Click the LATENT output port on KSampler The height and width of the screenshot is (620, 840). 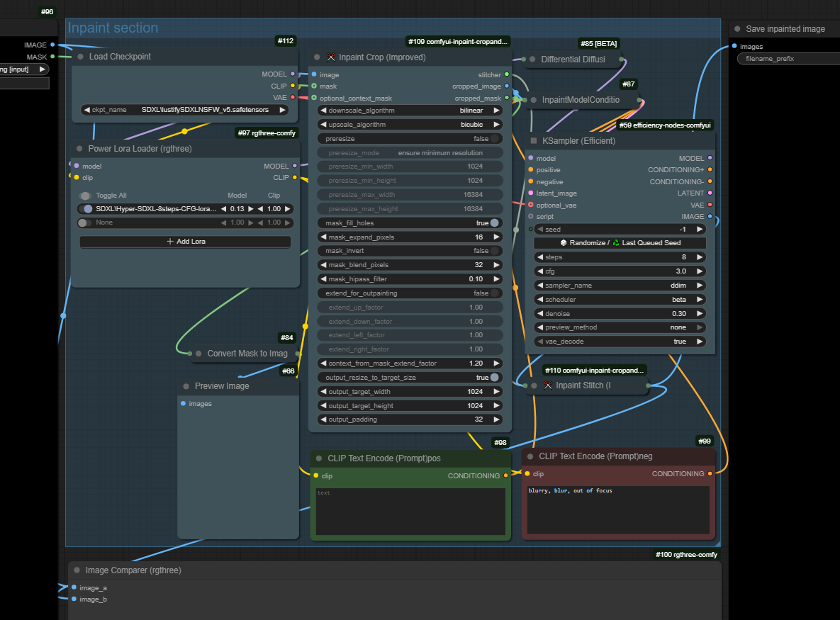(710, 193)
